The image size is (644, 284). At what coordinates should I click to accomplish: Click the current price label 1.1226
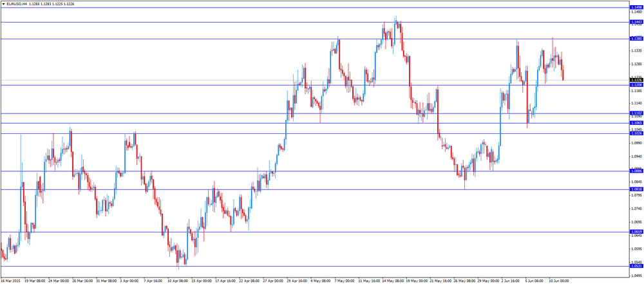point(636,80)
